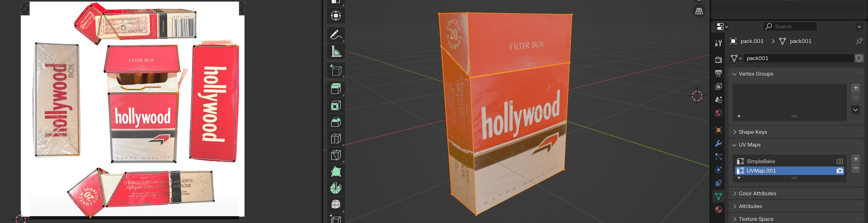Activate the Spin tool
Image resolution: width=868 pixels, height=223 pixels.
pyautogui.click(x=335, y=188)
